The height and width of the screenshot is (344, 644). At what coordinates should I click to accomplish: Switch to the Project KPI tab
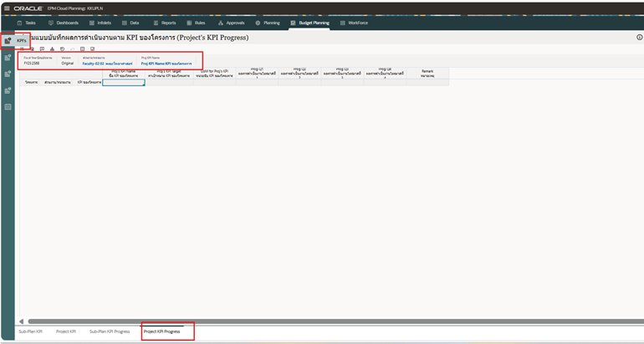click(x=66, y=331)
